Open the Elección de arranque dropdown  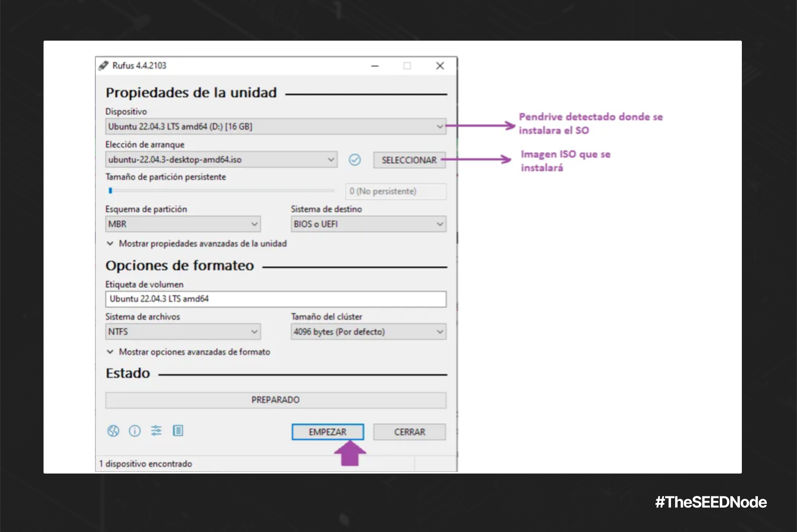tap(221, 160)
